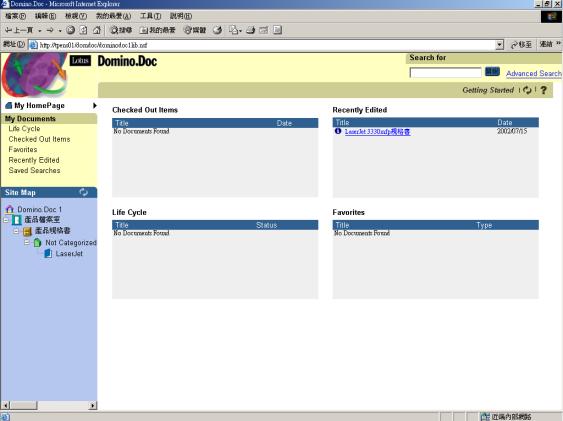Screen dimensions: 563x421
Task: Click the My HomePage icon in the sidebar
Action: pos(9,106)
